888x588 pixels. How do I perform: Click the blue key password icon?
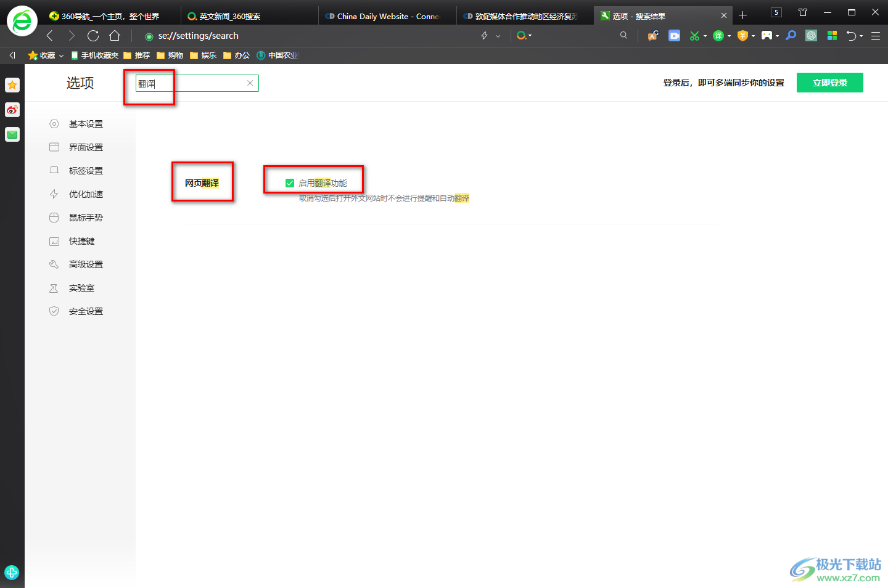point(791,36)
